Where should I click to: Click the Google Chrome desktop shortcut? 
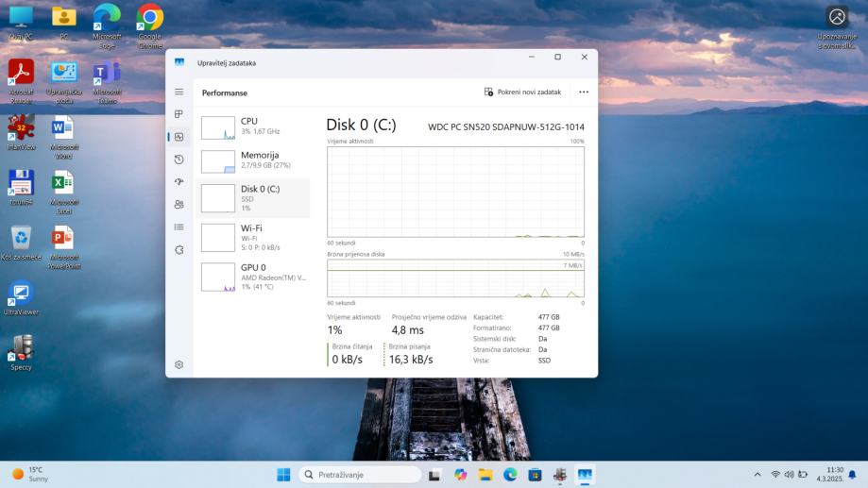[149, 19]
